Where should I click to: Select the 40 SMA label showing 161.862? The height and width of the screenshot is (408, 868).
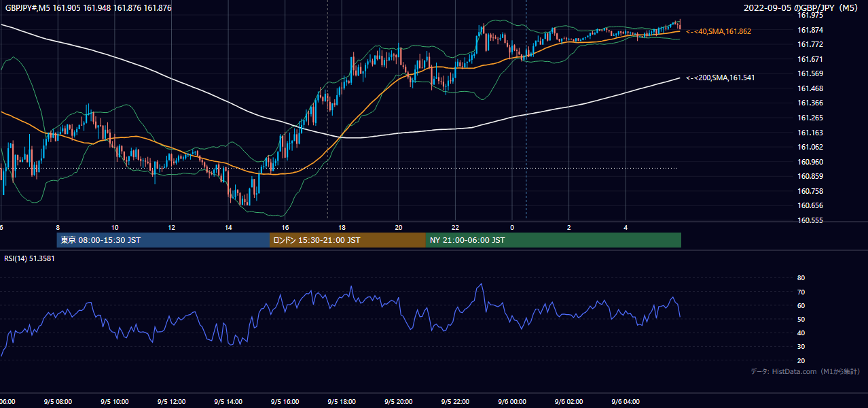click(x=719, y=31)
